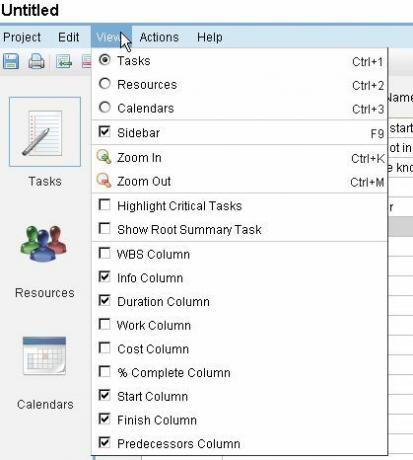
Task: Open the Project menu
Action: [x=22, y=37]
